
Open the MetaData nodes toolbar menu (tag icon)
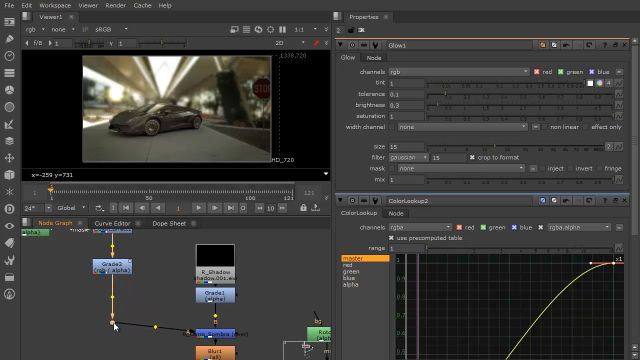(9, 243)
